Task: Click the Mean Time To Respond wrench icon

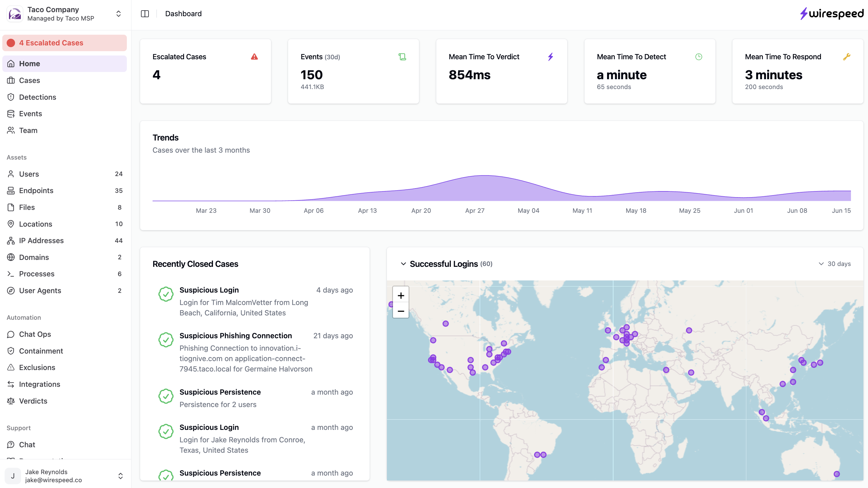Action: coord(846,57)
